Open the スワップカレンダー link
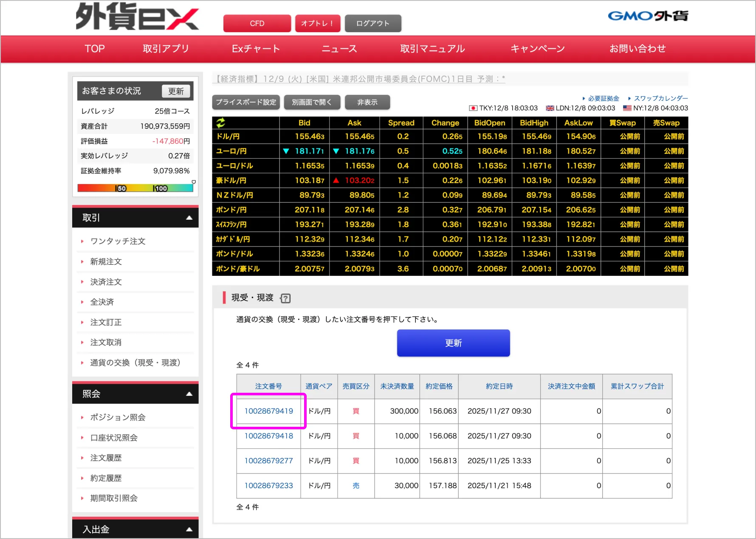This screenshot has height=539, width=756. (660, 98)
